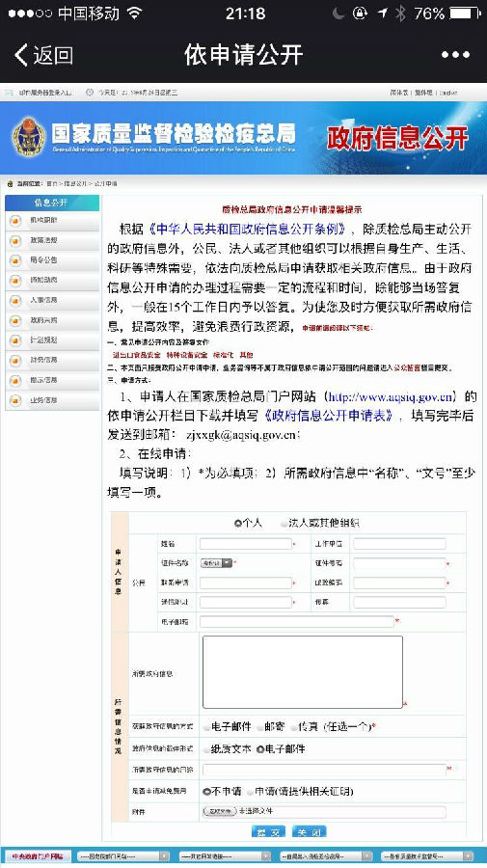
Task: Click the 提交 submit button
Action: point(268,831)
